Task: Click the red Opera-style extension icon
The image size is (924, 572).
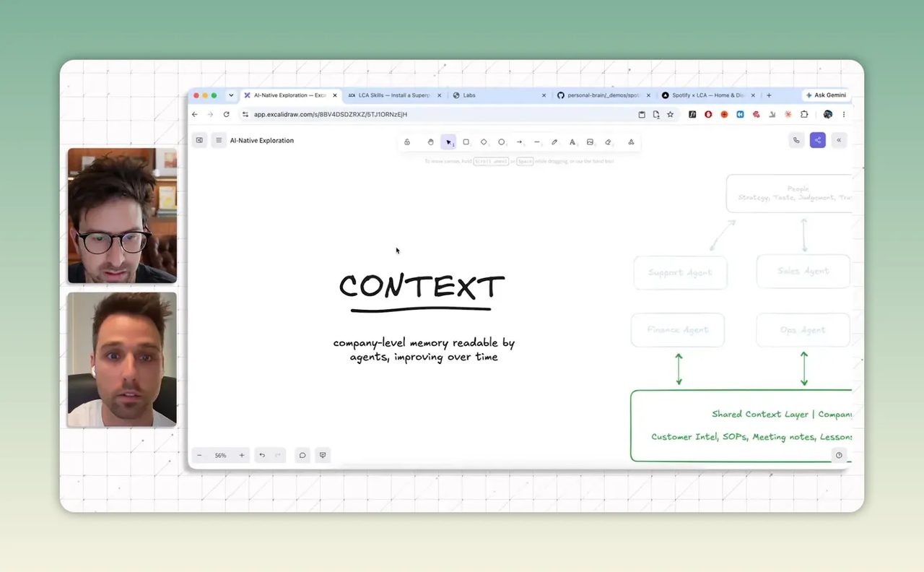Action: 708,114
